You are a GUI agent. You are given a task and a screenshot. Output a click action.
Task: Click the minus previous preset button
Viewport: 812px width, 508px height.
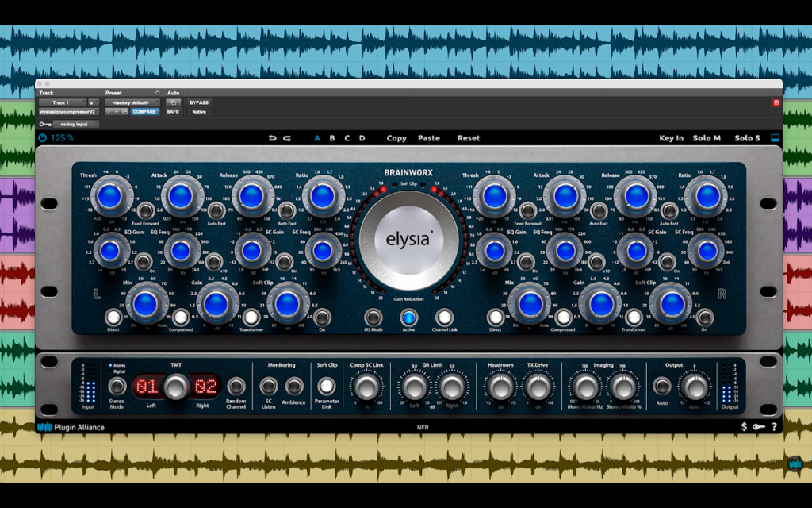coord(109,111)
